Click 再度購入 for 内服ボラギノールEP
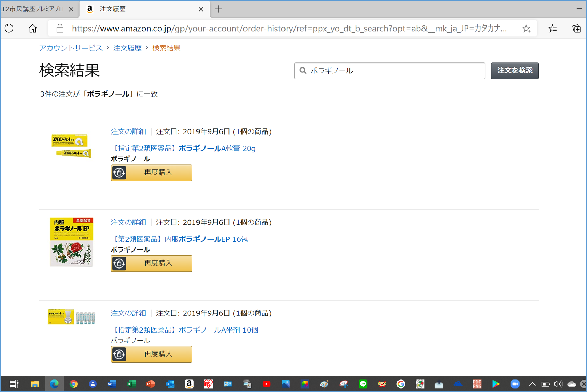The width and height of the screenshot is (587, 392). [x=151, y=263]
